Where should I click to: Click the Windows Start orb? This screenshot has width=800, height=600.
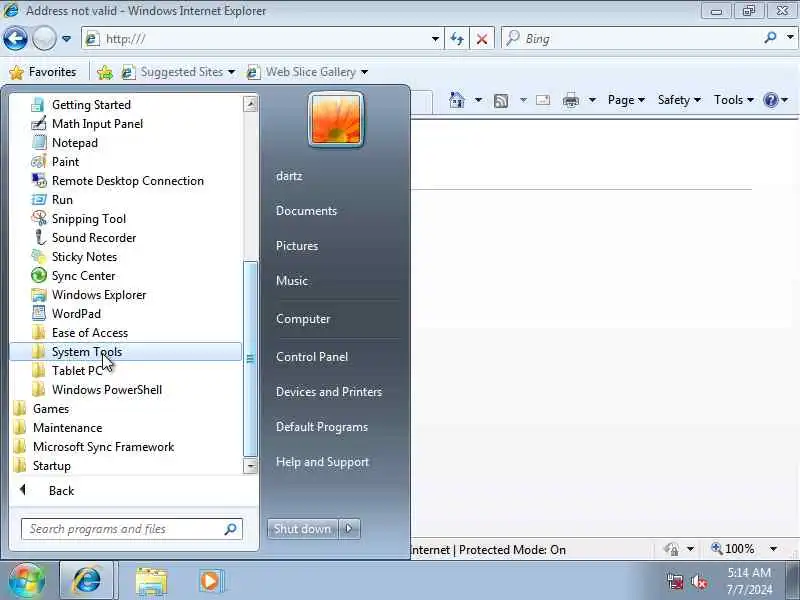coord(27,581)
